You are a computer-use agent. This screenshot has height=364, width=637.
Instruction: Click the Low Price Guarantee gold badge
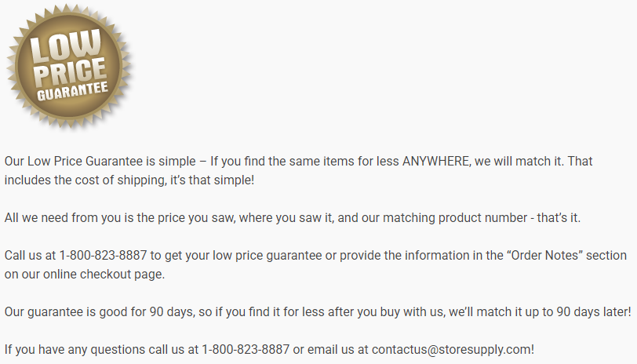point(70,67)
